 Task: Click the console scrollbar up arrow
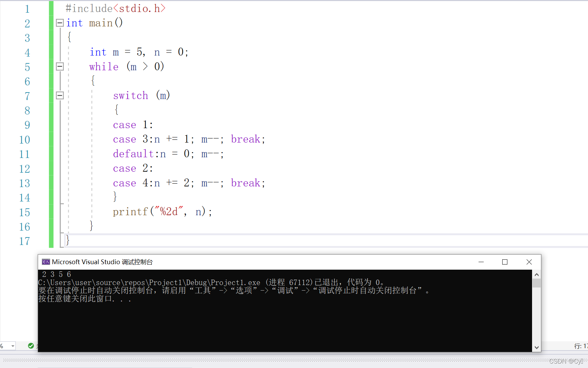click(x=537, y=274)
